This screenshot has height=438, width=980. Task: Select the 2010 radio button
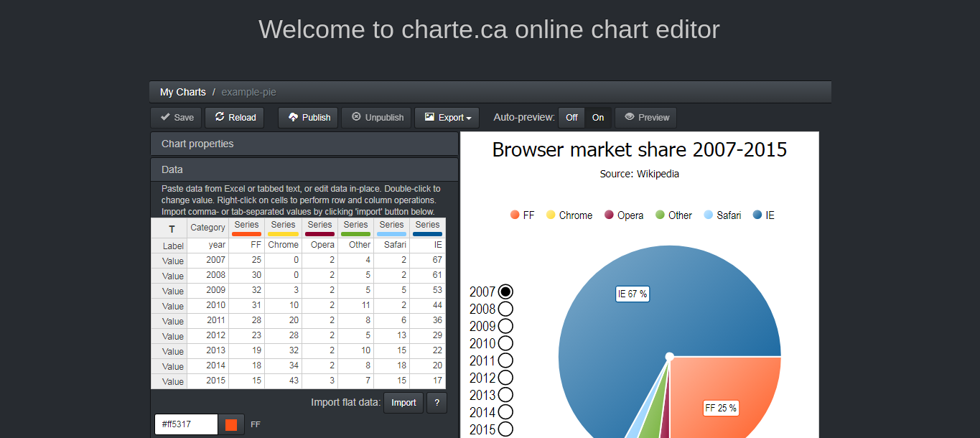(x=505, y=343)
